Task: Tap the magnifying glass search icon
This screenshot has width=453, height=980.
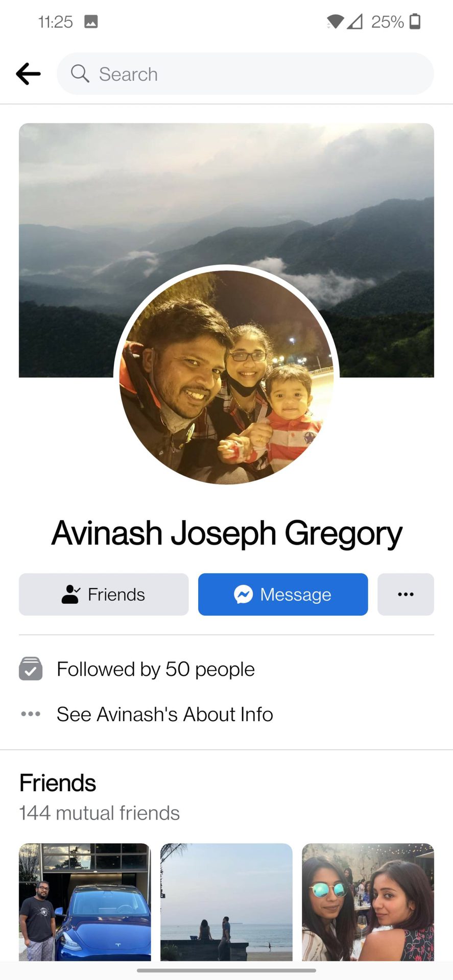Action: (80, 73)
